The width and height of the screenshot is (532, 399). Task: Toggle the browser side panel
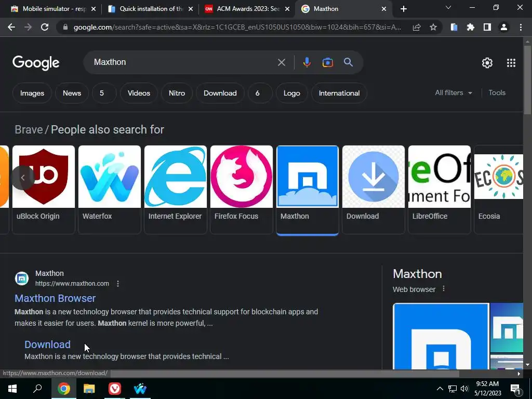pyautogui.click(x=487, y=27)
